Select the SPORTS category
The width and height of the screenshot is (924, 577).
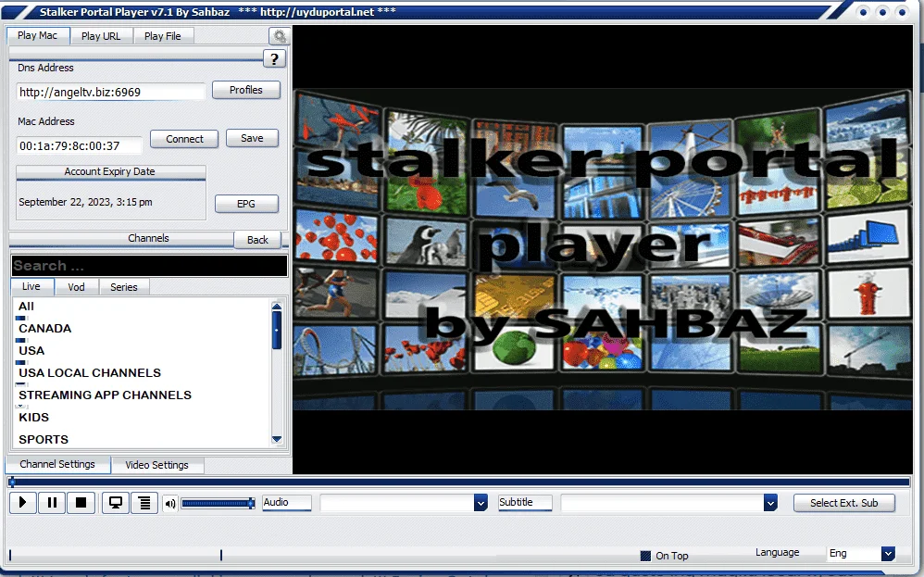pyautogui.click(x=43, y=440)
